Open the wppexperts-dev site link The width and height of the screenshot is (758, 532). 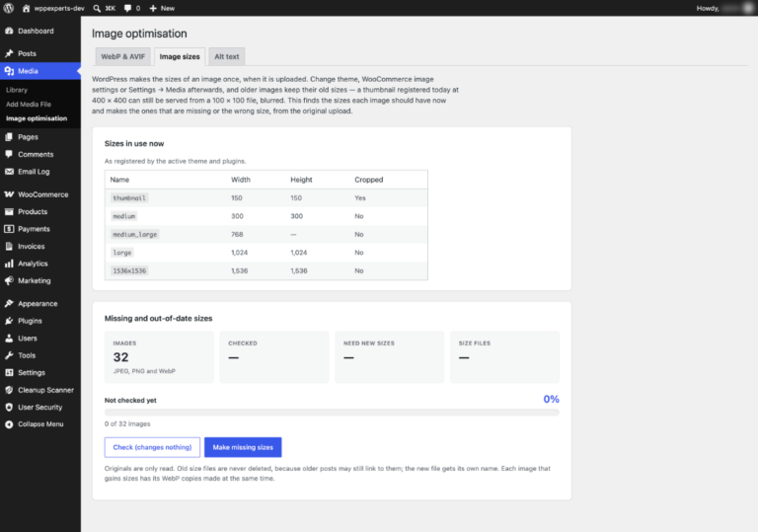coord(59,8)
